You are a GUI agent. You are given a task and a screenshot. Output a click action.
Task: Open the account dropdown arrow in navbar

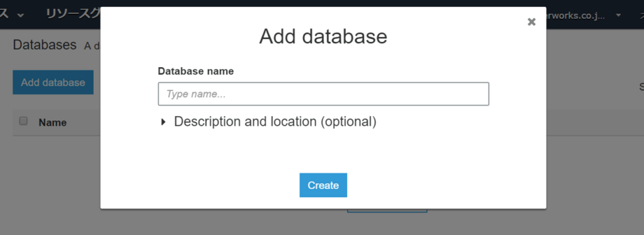tap(619, 15)
